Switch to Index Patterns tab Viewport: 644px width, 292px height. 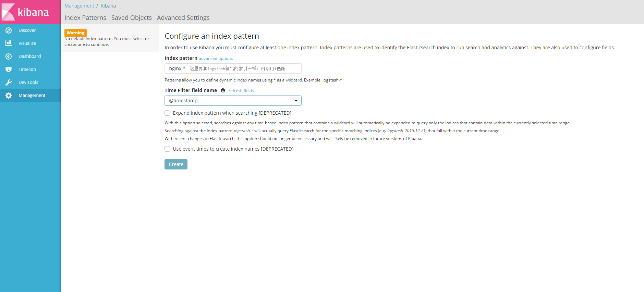tap(85, 18)
